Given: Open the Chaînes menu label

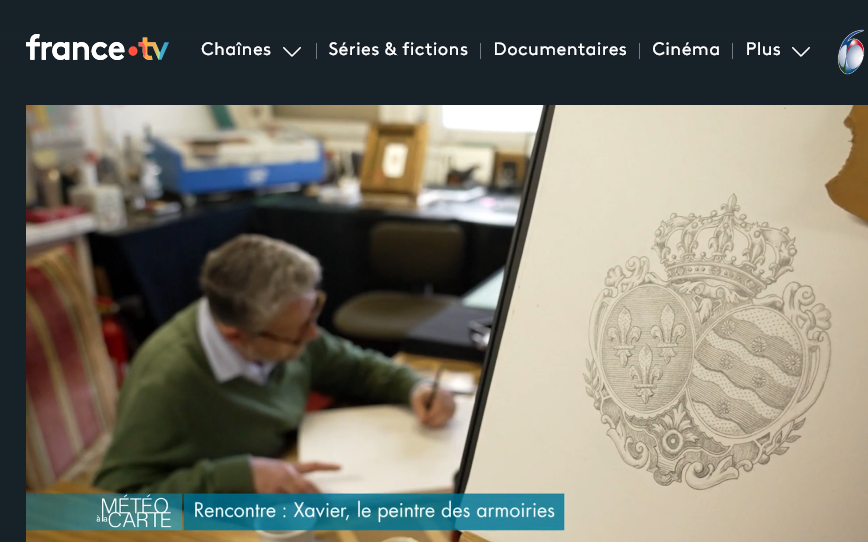Looking at the screenshot, I should 236,49.
